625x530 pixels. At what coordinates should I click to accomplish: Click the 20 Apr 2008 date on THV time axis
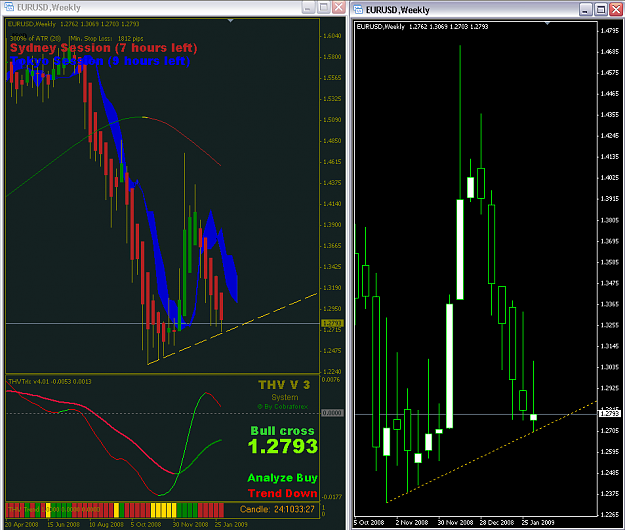click(22, 524)
